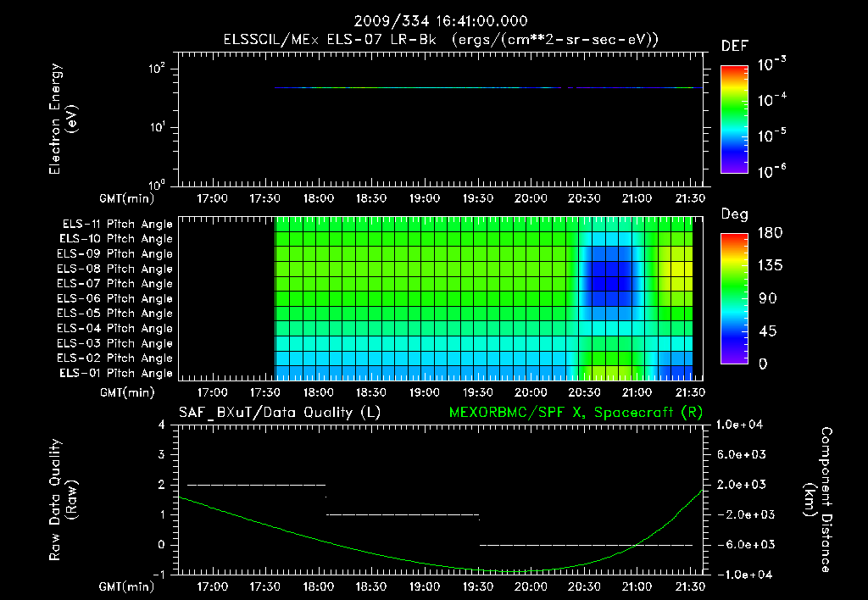Click the data quality 1 dashed segment
Image resolution: width=868 pixels, height=600 pixels.
tap(403, 514)
